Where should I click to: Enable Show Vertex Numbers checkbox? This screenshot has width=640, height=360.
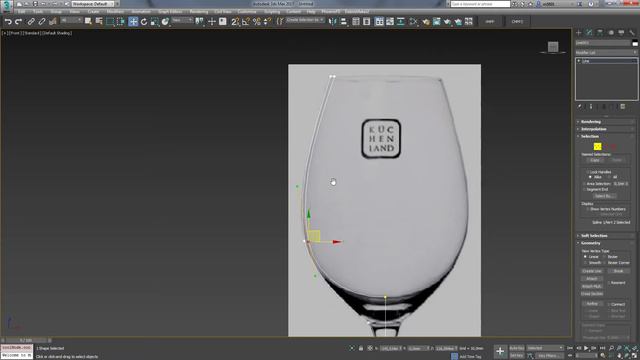tap(588, 209)
